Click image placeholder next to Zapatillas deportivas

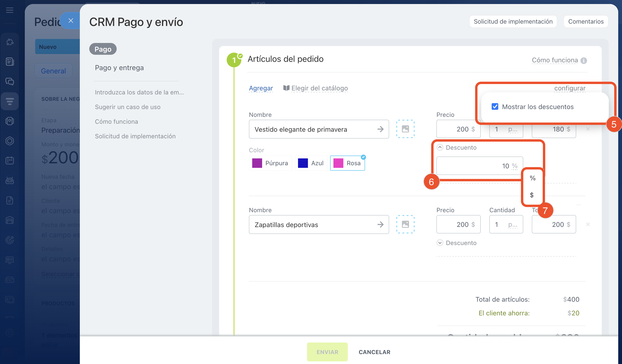tap(405, 224)
